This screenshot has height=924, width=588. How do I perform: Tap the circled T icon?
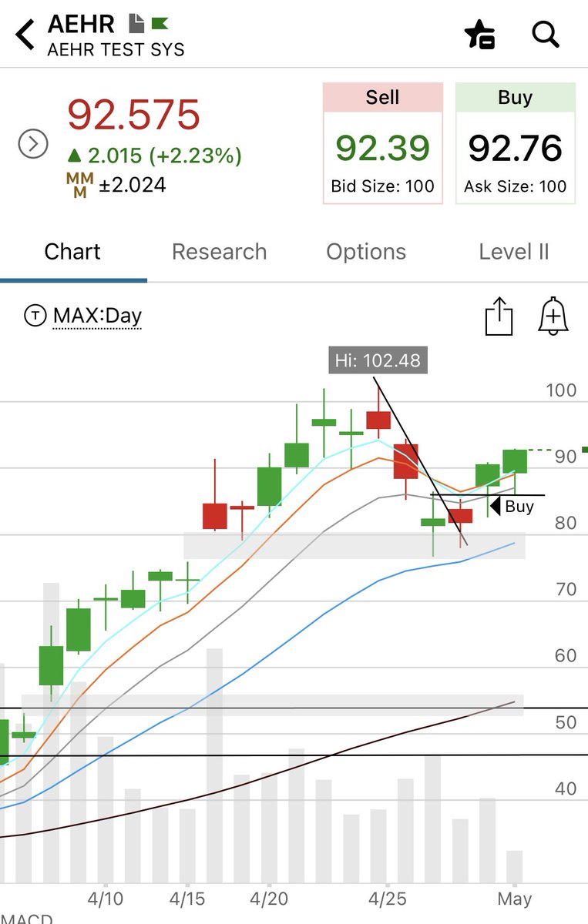pyautogui.click(x=35, y=315)
